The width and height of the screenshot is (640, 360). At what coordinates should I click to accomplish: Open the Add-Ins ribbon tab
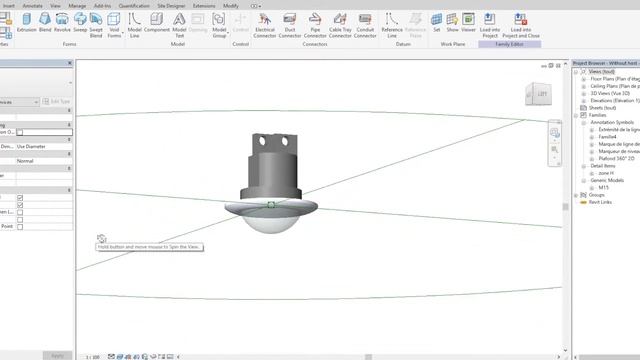[x=102, y=6]
